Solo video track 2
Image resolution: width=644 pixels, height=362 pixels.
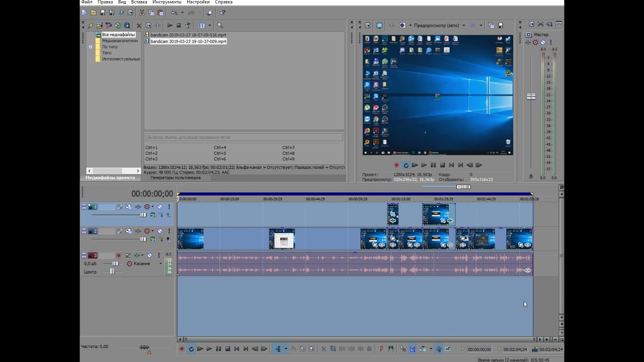click(x=169, y=231)
